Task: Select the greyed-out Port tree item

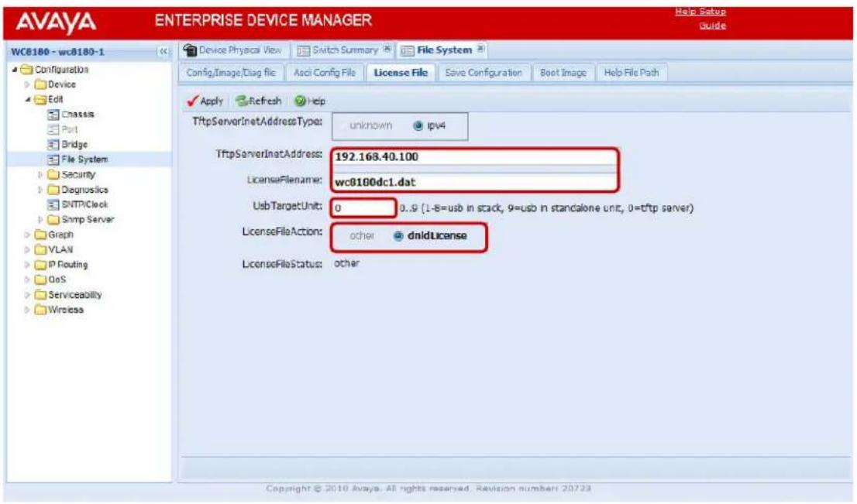Action: [70, 130]
